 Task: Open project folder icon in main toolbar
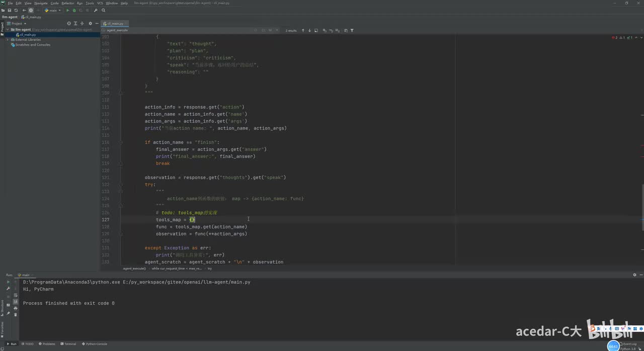[x=3, y=10]
